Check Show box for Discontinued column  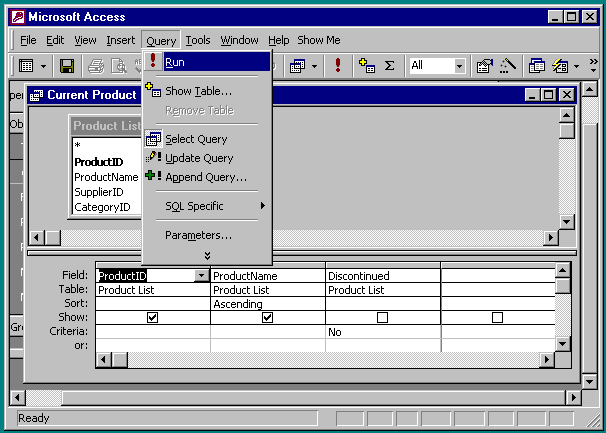(382, 317)
